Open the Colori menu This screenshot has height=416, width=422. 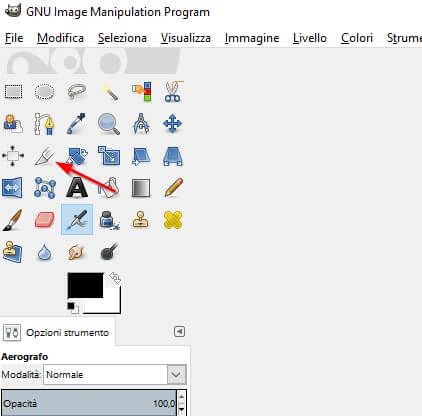point(357,38)
